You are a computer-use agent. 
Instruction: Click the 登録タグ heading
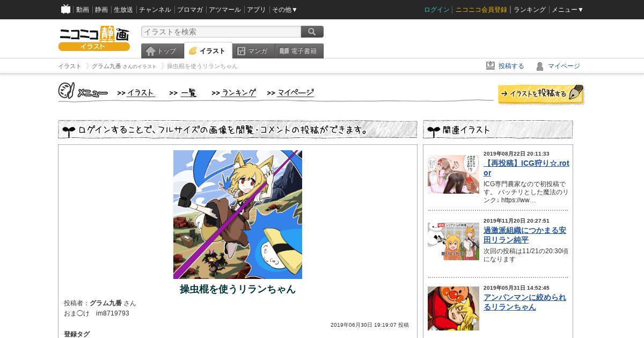(77, 334)
